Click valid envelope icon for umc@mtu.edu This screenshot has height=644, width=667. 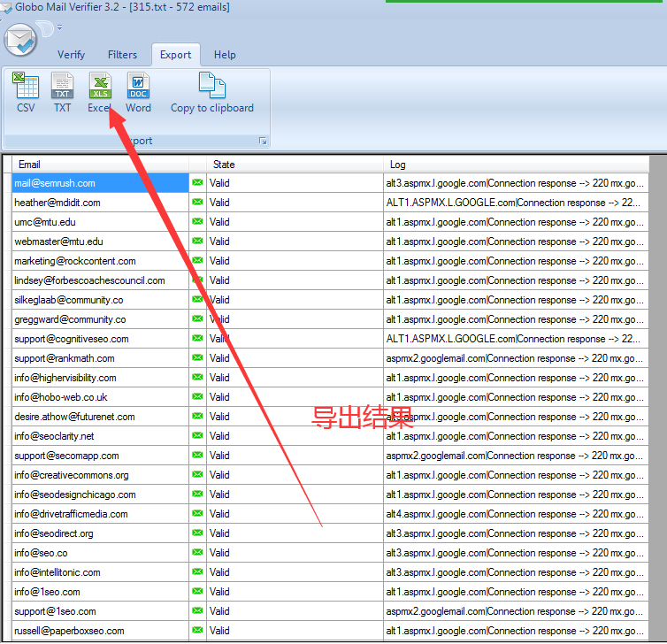coord(197,222)
